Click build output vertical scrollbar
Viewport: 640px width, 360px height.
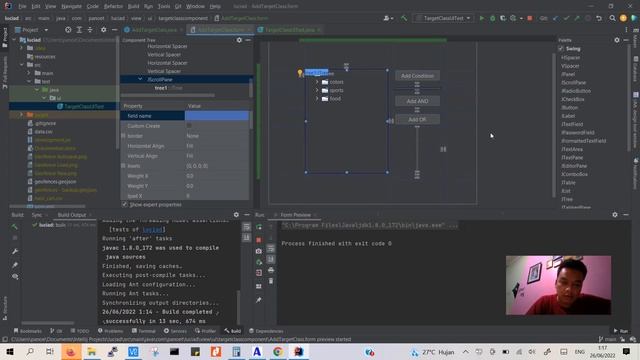[238, 307]
